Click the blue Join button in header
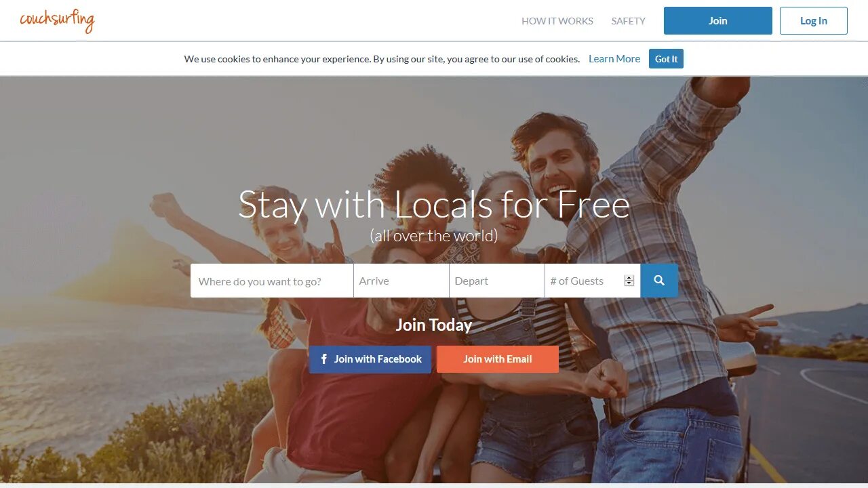Image resolution: width=868 pixels, height=488 pixels. [x=718, y=20]
